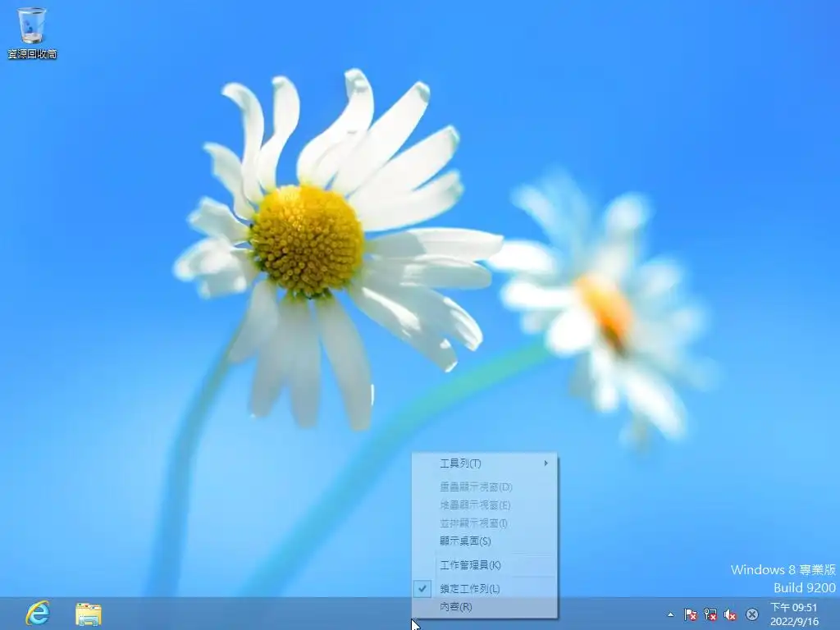Click the arrow beside 工具列(T)
Screen dimensions: 840x630
click(546, 463)
